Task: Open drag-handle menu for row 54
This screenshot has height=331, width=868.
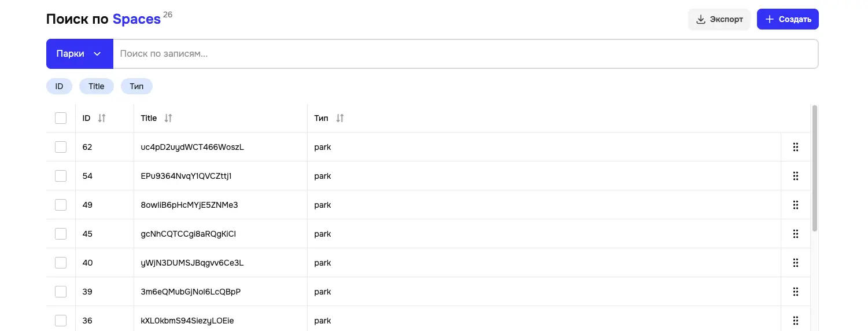Action: (x=796, y=176)
